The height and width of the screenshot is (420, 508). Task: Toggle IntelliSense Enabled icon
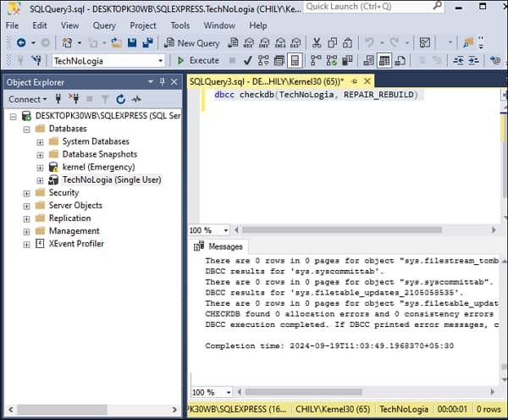click(295, 61)
